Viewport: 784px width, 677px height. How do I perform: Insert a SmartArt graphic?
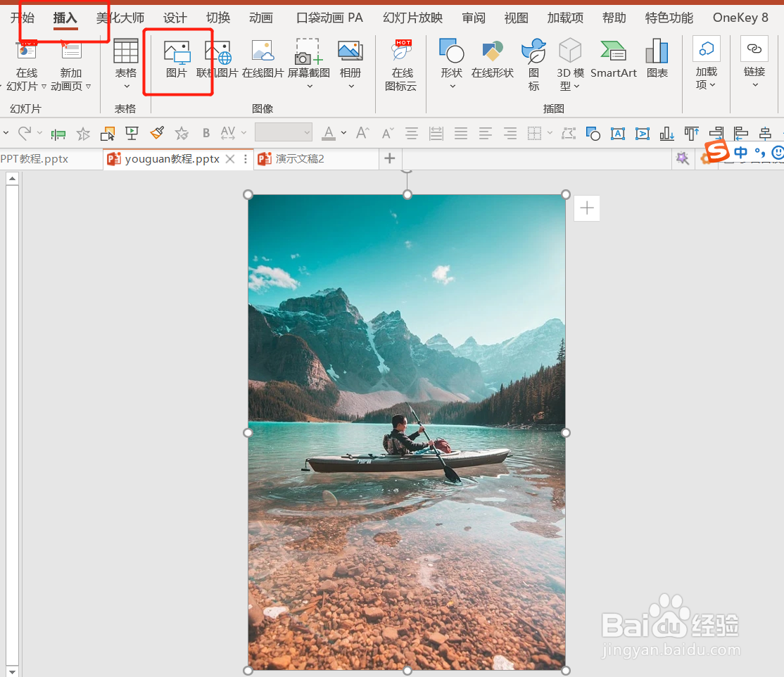614,60
